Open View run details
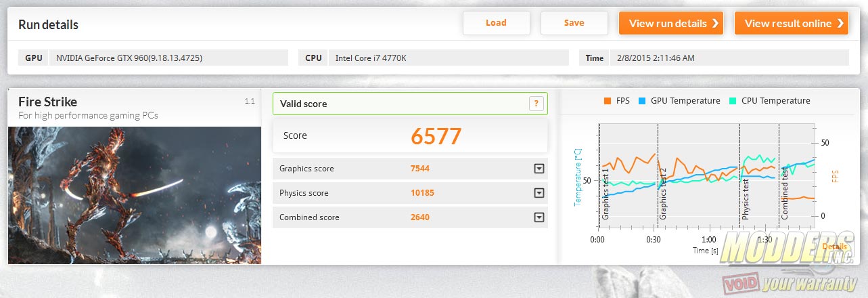This screenshot has width=868, height=298. pos(671,23)
